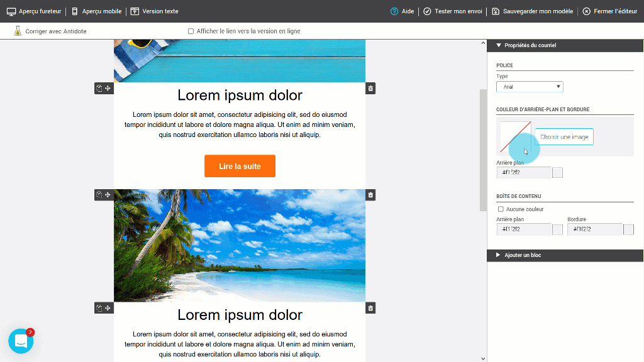This screenshot has width=644, height=362.
Task: Collapse the Propriétés du courriel section
Action: (x=499, y=45)
